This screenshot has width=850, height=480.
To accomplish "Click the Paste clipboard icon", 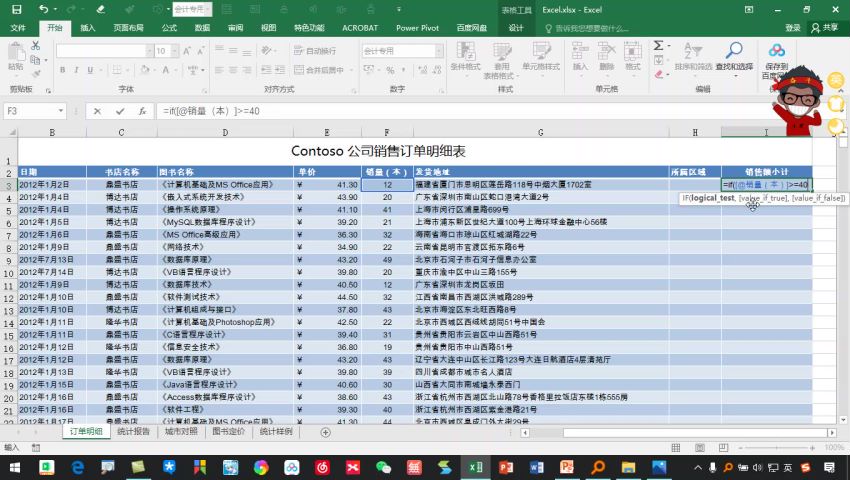I will coord(16,53).
